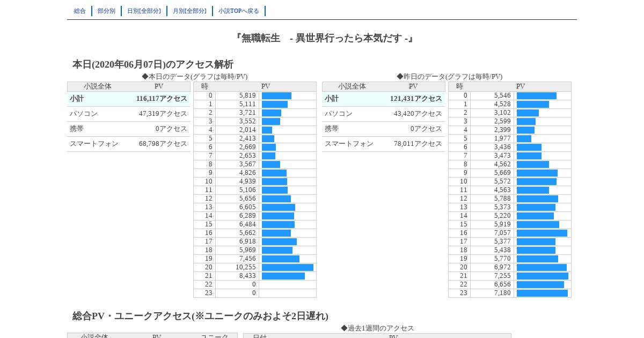Viewport: 644px width, 338px height.
Task: Click yesterday's スマートフォン value 78,011アクセス
Action: pos(418,144)
